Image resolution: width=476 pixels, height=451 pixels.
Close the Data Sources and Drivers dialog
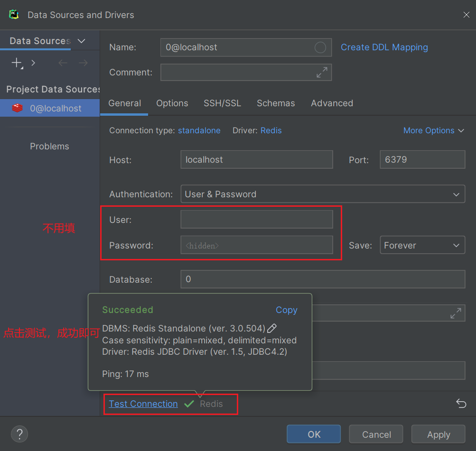(x=467, y=15)
